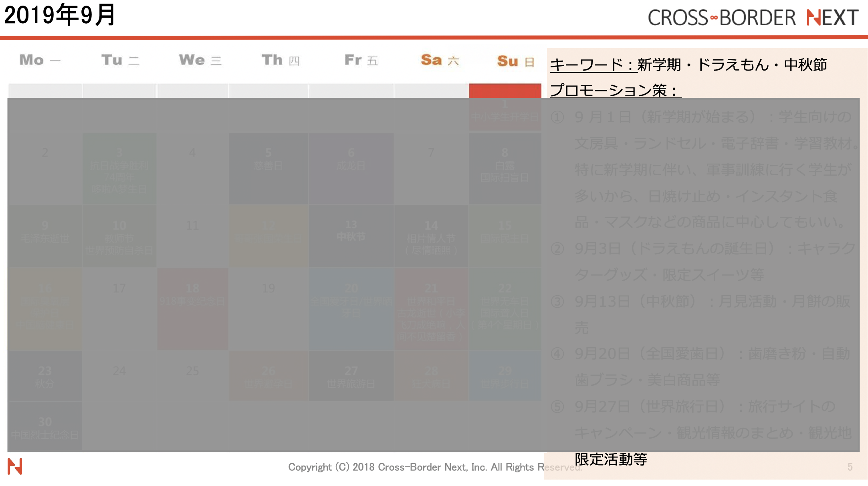The width and height of the screenshot is (868, 486).
Task: Click the copyright notice in the footer
Action: 435,467
